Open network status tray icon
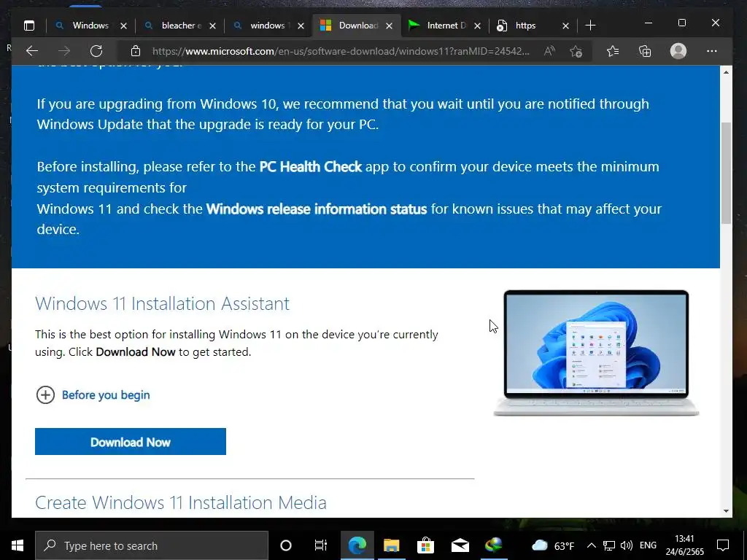 coord(609,545)
